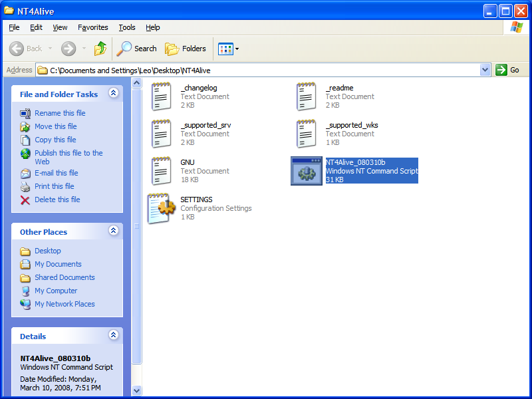Screen dimensions: 532x399
Task: Open My Documents in Other Places
Action: point(58,264)
